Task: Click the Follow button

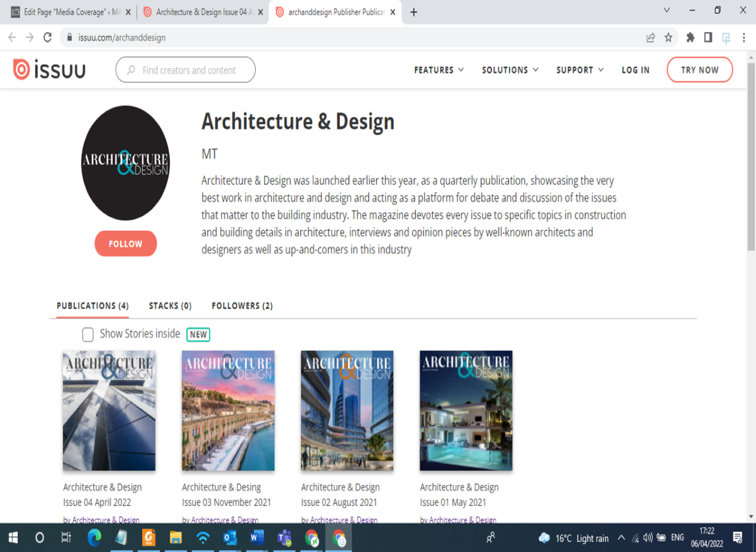Action: 125,244
